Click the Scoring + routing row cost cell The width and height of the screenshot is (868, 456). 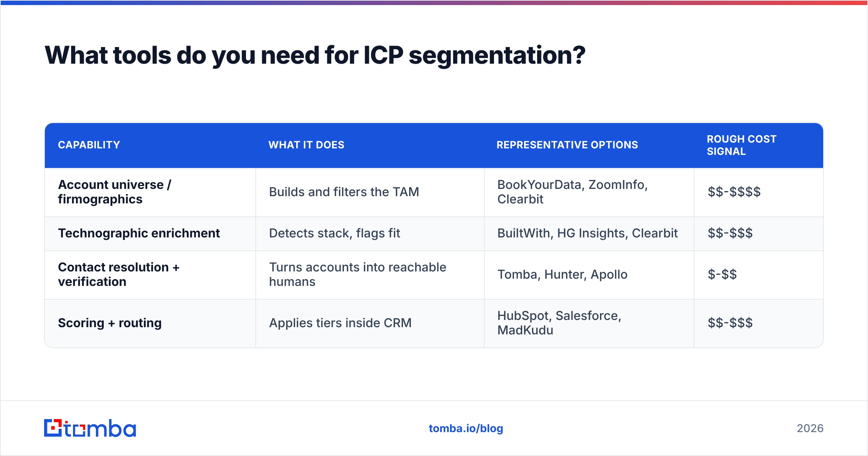click(758, 323)
